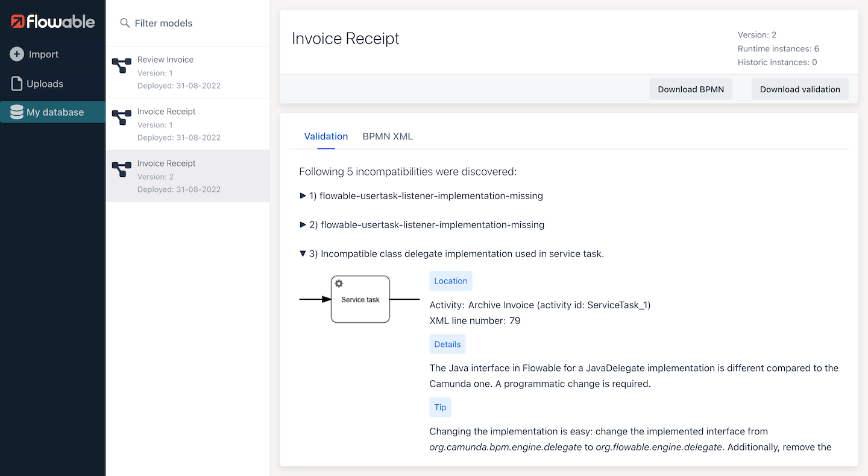
Task: Click Invoice Receipt version 1 model icon
Action: (x=122, y=118)
